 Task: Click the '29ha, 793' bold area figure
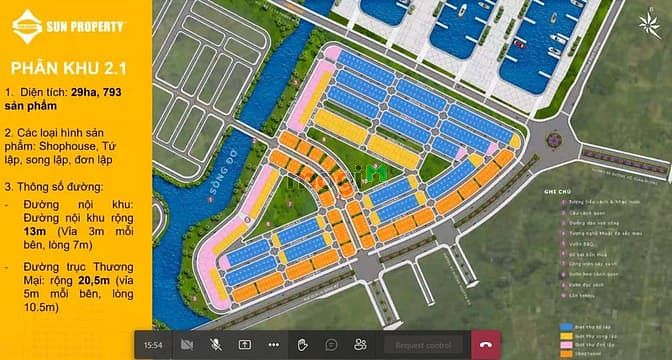coord(96,92)
